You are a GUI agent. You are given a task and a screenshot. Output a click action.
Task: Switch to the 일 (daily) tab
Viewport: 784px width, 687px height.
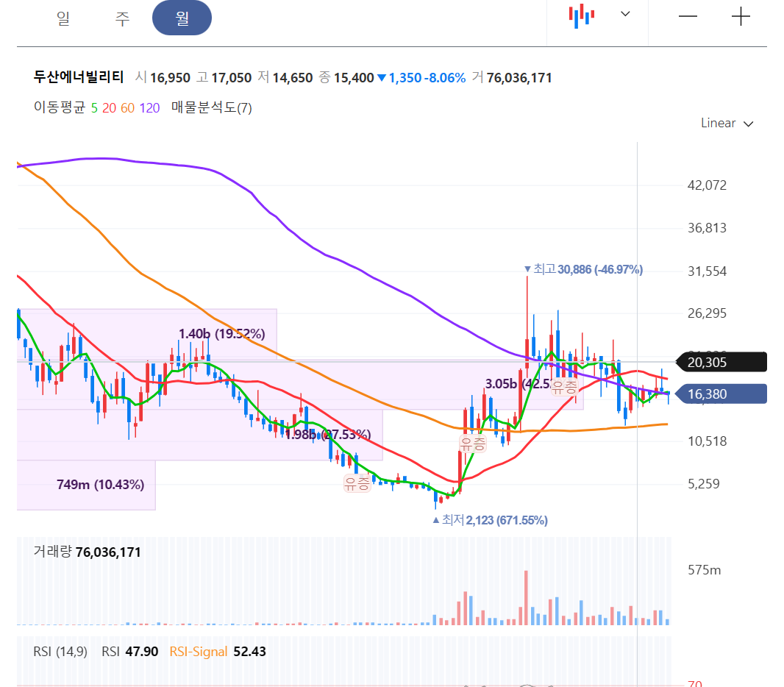[63, 18]
